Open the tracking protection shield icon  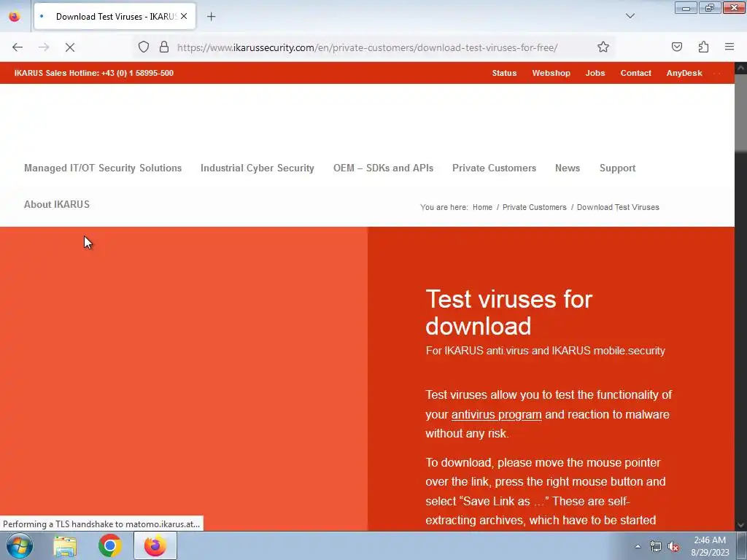coord(144,47)
